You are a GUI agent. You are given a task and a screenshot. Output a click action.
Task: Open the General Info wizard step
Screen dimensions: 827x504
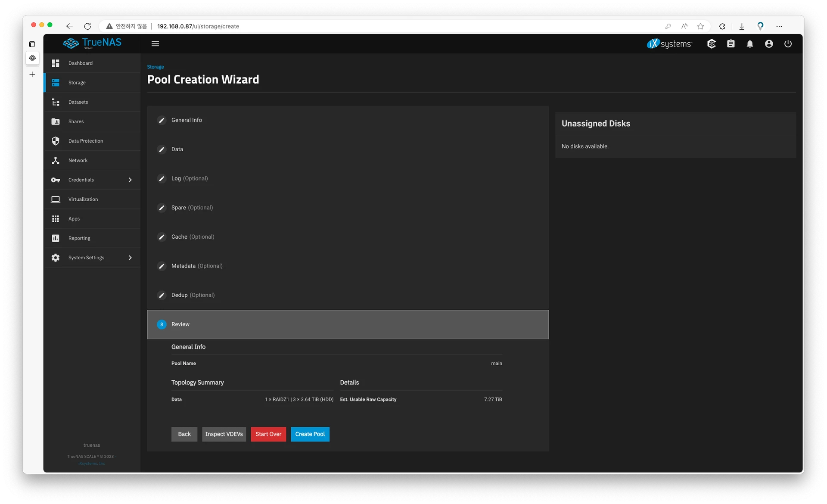pyautogui.click(x=187, y=120)
